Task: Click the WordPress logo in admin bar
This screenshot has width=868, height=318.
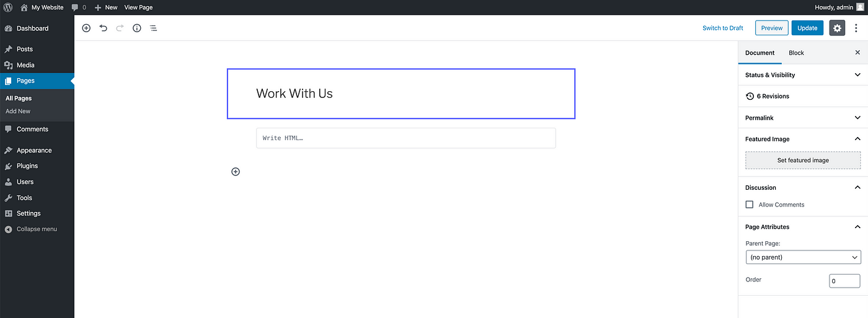Action: (x=8, y=7)
